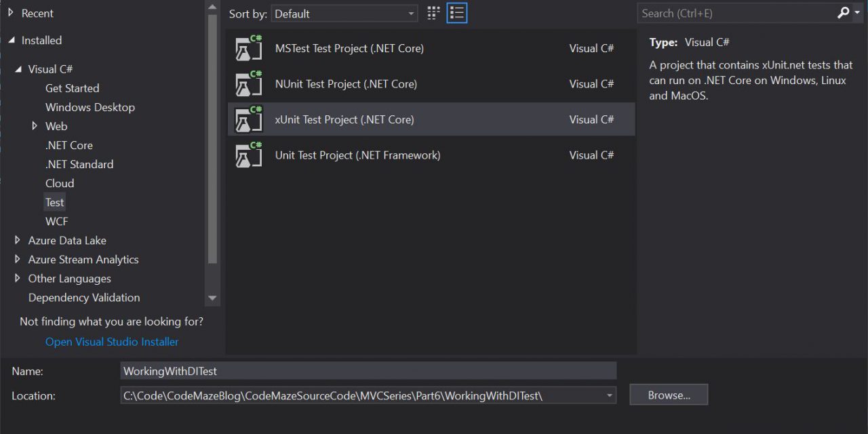Screen dimensions: 868x434
Task: Click the Browse... button
Action: point(668,395)
